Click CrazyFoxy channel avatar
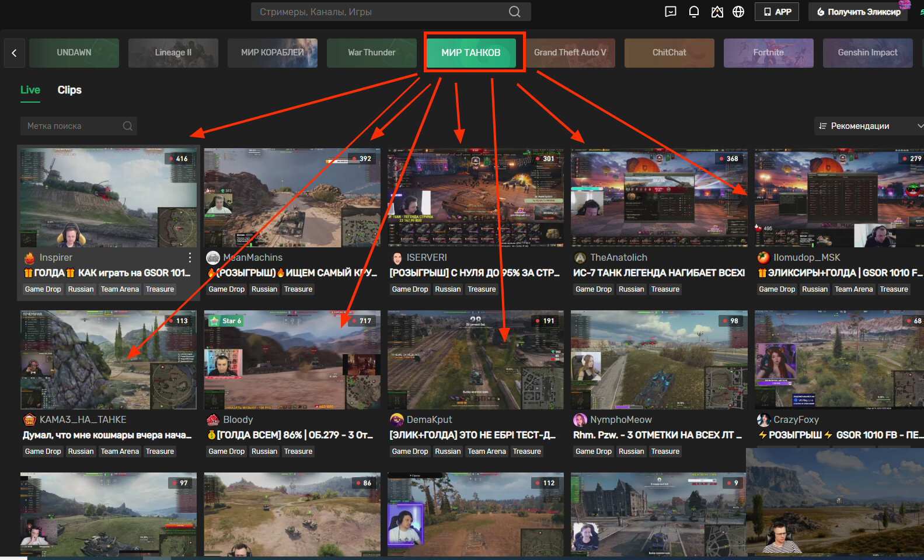The width and height of the screenshot is (924, 560). point(763,419)
